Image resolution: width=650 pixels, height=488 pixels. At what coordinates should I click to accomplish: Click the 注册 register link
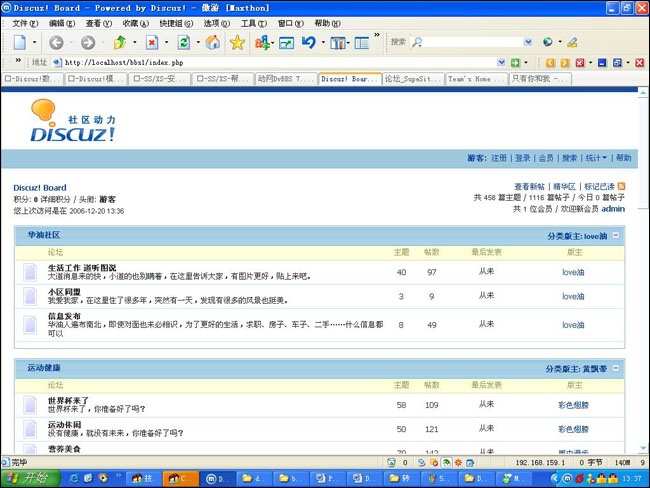pos(499,158)
